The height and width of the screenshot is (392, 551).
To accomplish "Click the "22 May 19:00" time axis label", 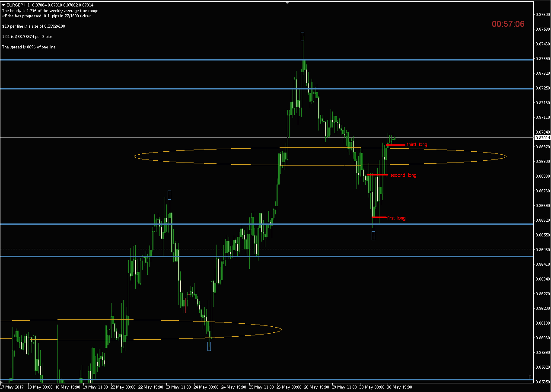I will pos(151,387).
